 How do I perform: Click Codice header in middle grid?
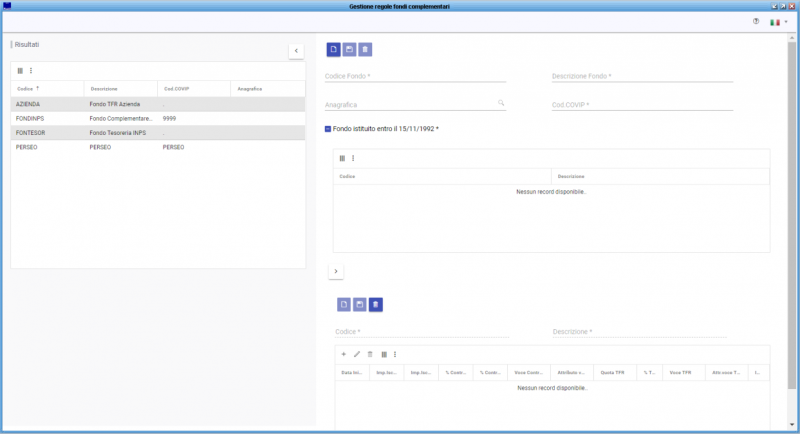442,176
